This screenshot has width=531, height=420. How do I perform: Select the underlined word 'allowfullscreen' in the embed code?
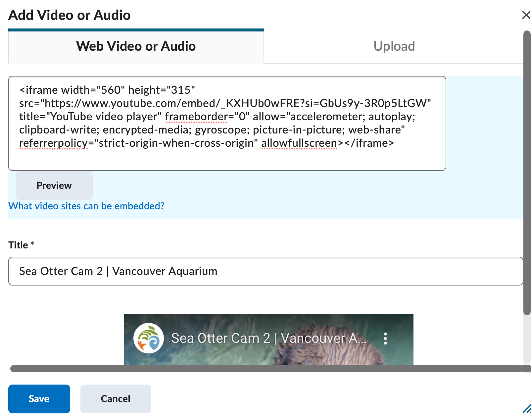(x=298, y=143)
